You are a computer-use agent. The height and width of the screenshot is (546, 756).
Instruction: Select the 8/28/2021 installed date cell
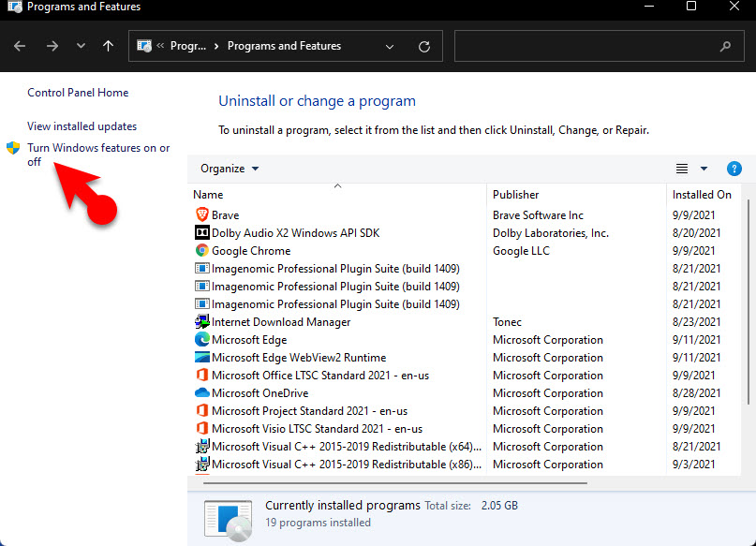696,393
